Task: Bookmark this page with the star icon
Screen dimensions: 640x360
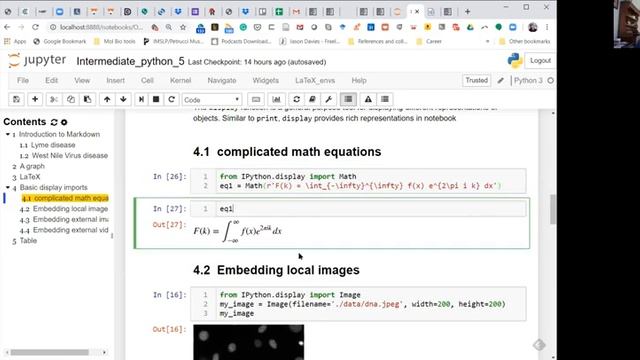Action: [x=183, y=27]
